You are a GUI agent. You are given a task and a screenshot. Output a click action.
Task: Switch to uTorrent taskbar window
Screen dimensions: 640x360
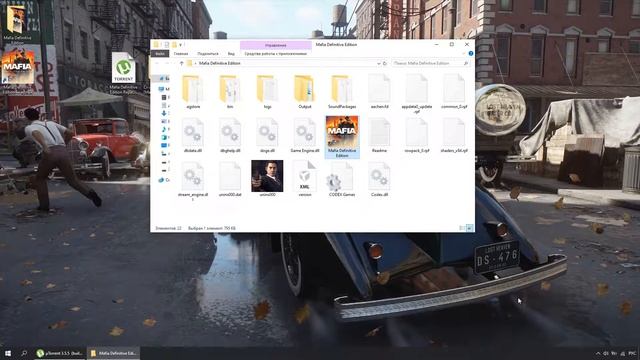coord(60,353)
